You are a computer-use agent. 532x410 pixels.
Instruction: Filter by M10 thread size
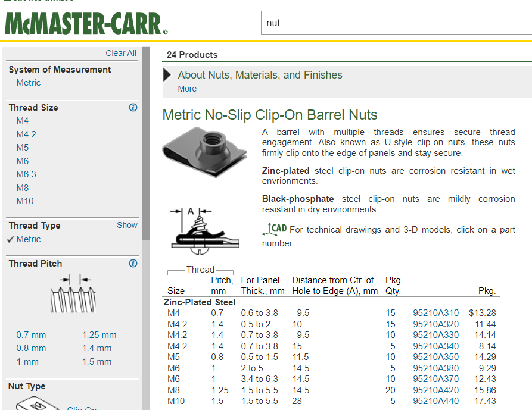(25, 201)
